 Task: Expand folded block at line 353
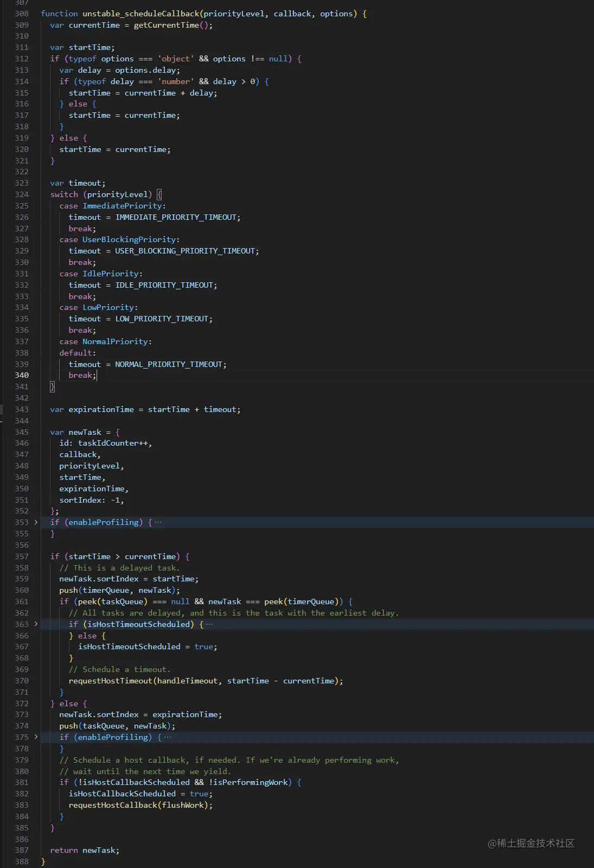click(x=36, y=522)
